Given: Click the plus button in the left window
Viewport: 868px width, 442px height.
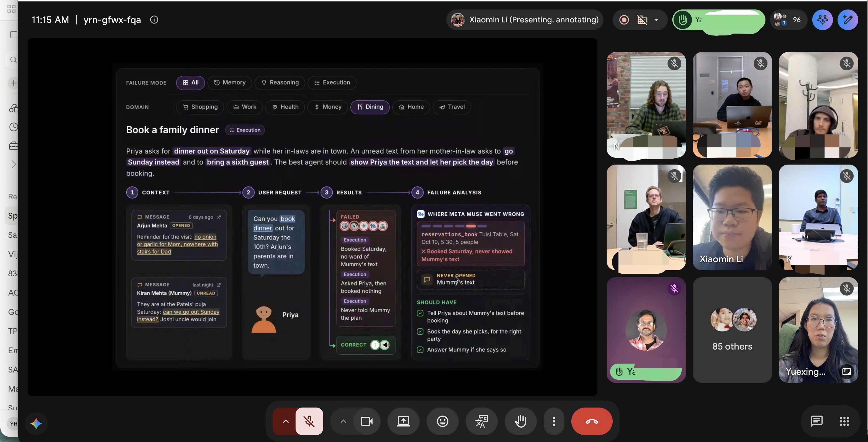Looking at the screenshot, I should pos(13,83).
